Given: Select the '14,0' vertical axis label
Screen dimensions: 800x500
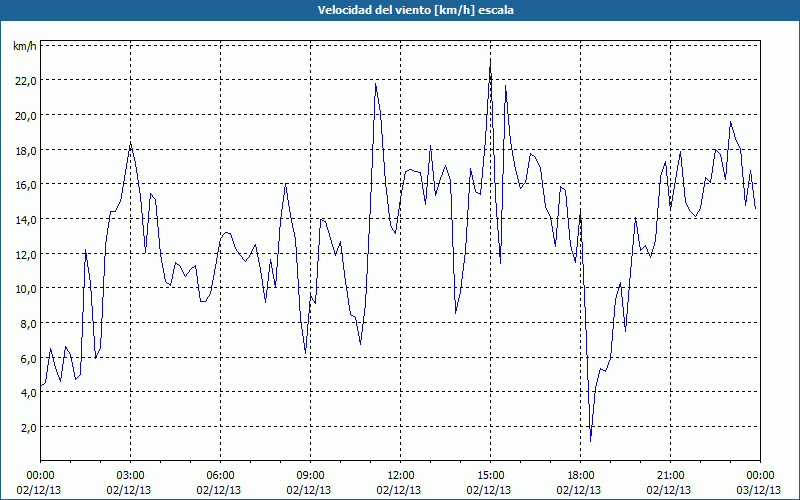Looking at the screenshot, I should click(27, 219).
